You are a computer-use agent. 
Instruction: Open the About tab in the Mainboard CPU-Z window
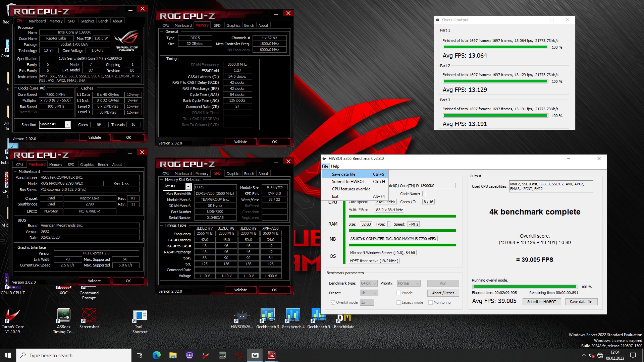pos(117,165)
